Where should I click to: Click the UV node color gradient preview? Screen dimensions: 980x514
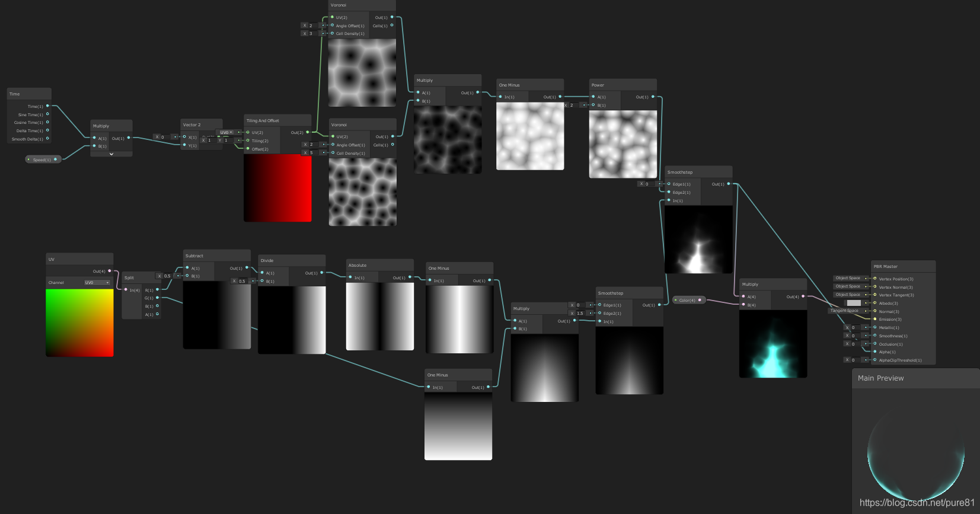click(79, 323)
